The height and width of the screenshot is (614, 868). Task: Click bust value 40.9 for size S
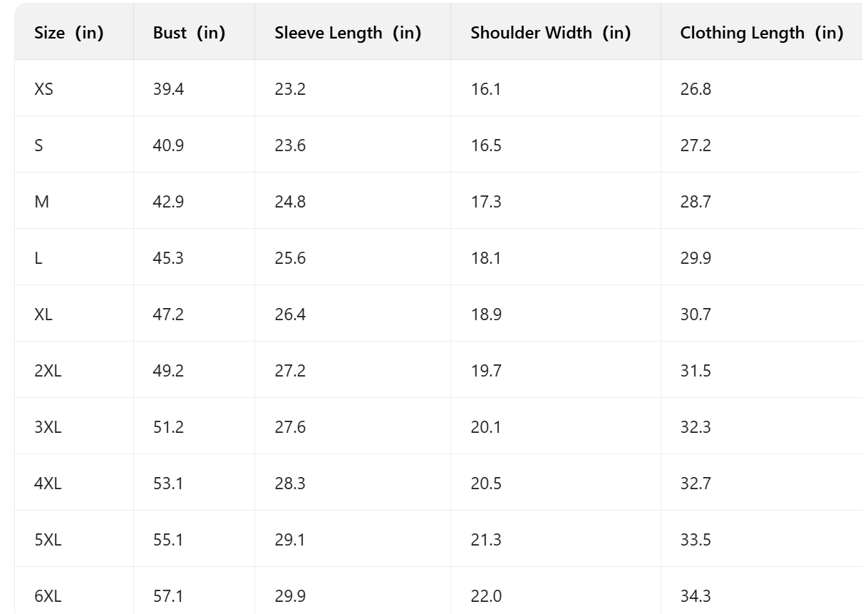coord(168,145)
